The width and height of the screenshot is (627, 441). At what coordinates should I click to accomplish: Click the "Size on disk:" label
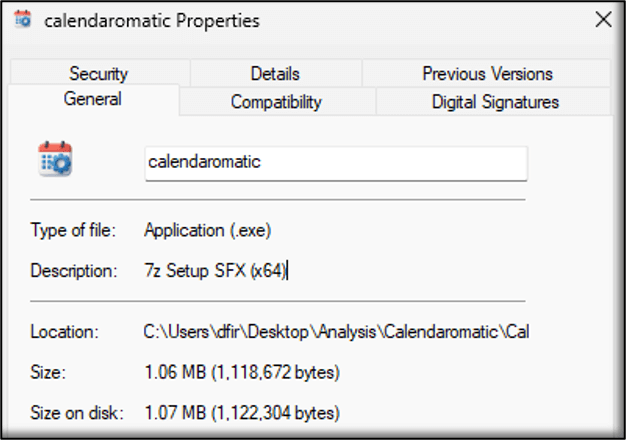[x=77, y=413]
